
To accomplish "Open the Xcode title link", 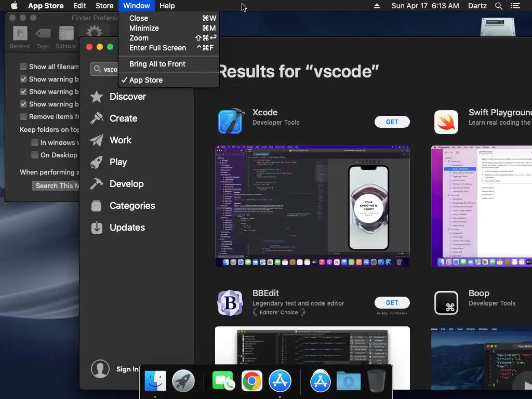I will coord(265,112).
